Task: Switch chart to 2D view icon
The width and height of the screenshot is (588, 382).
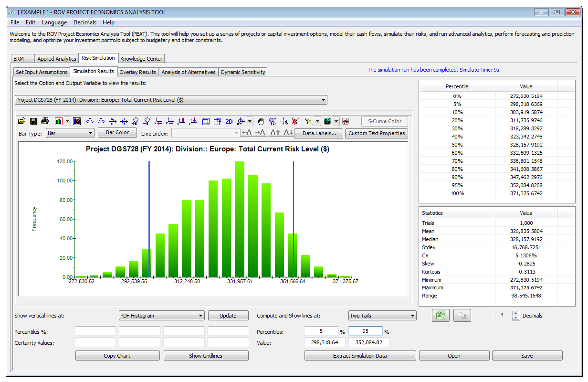Action: (x=229, y=121)
